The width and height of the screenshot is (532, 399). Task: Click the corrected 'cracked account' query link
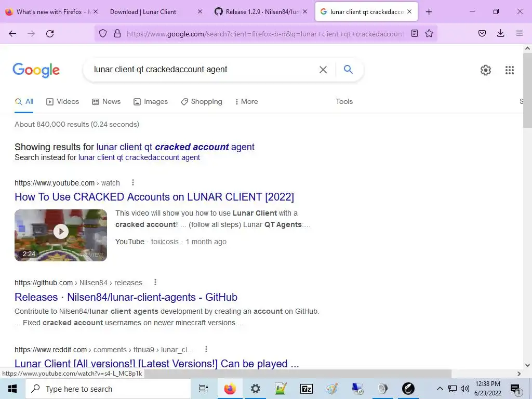tap(176, 147)
